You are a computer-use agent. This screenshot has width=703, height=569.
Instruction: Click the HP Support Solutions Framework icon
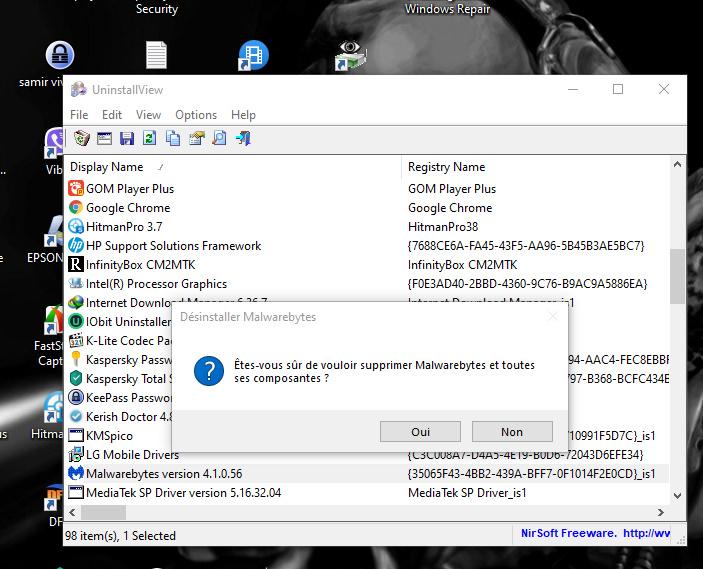[76, 245]
